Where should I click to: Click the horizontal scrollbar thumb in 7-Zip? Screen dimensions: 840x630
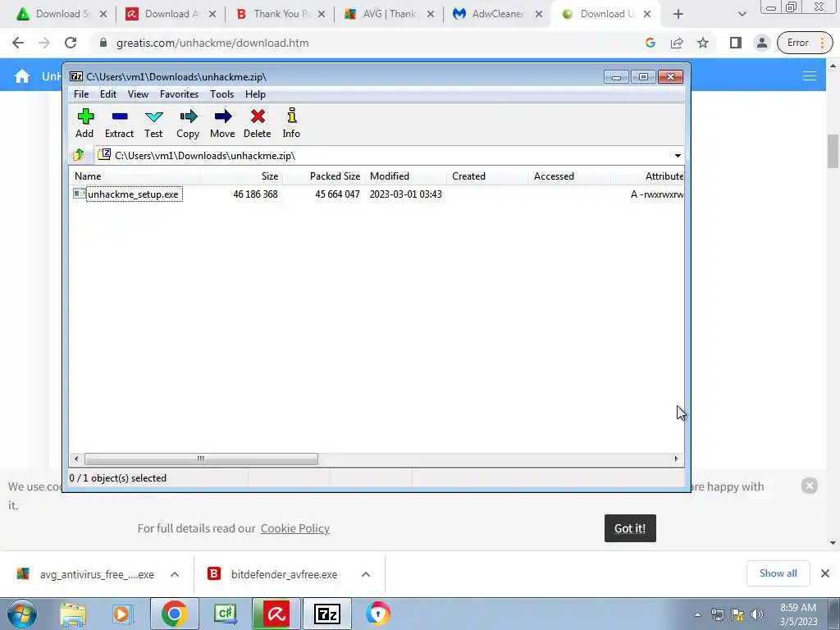201,459
